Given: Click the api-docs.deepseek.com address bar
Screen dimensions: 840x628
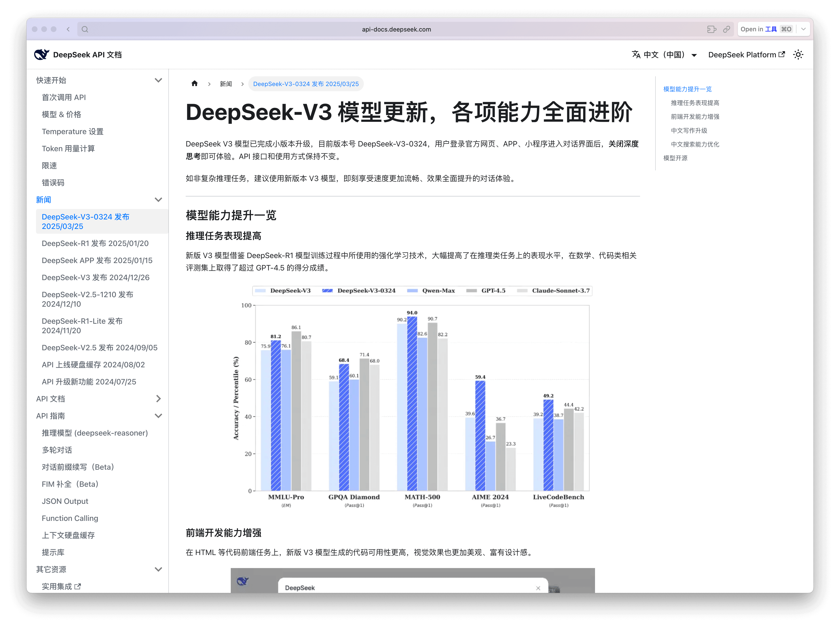Looking at the screenshot, I should (396, 29).
